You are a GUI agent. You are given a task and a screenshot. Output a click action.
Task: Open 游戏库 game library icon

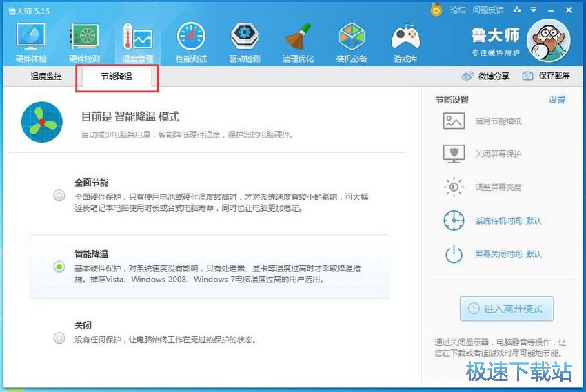405,37
